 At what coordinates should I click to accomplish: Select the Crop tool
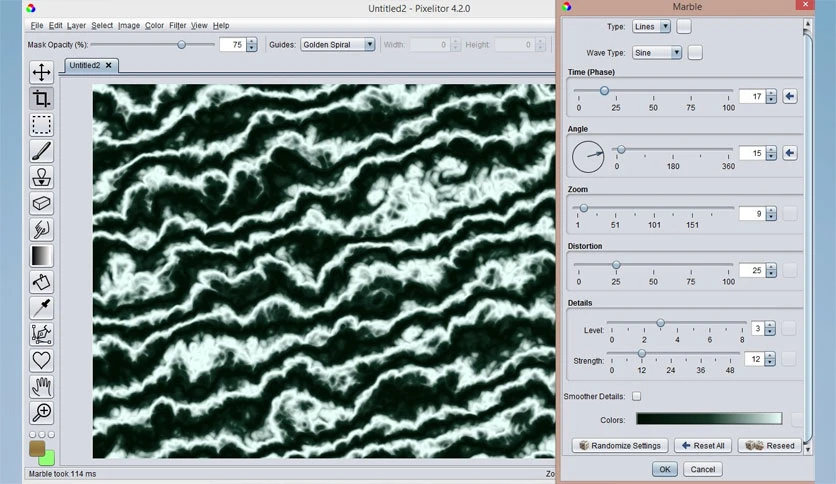point(41,98)
